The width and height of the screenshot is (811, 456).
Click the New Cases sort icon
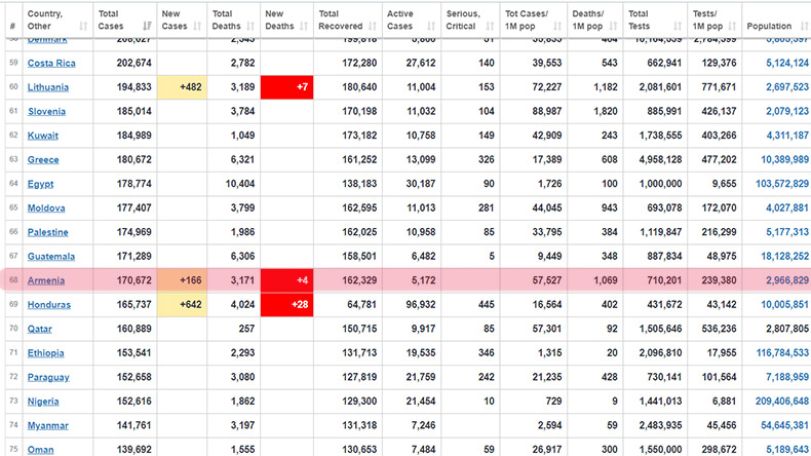click(x=197, y=26)
